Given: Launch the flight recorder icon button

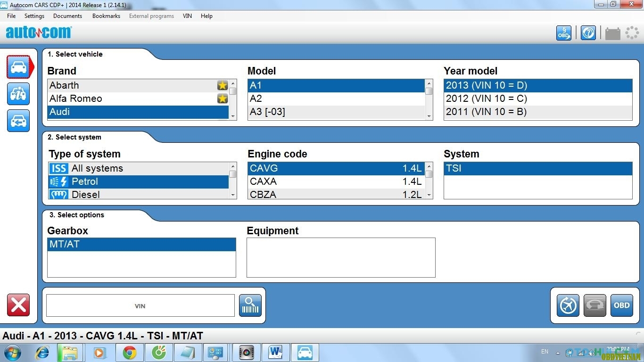Looking at the screenshot, I should [568, 305].
